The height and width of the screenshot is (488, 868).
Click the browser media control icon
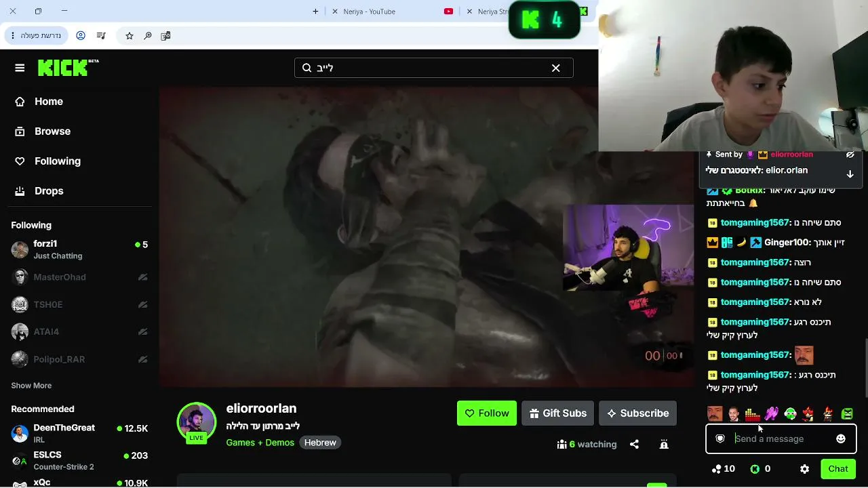tap(101, 35)
